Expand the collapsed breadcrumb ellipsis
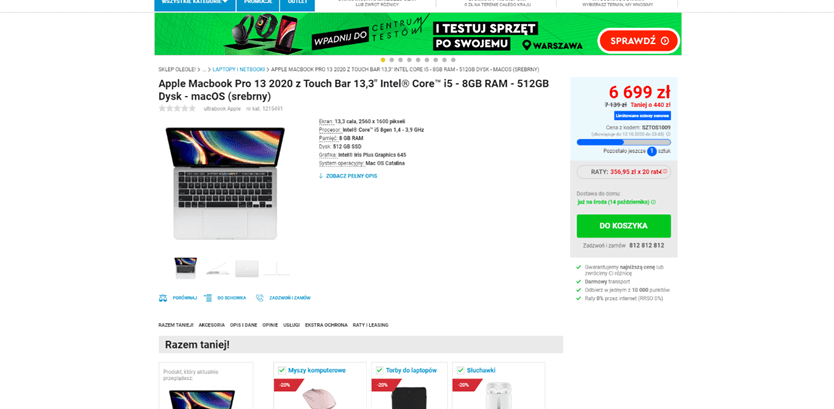 tap(204, 70)
